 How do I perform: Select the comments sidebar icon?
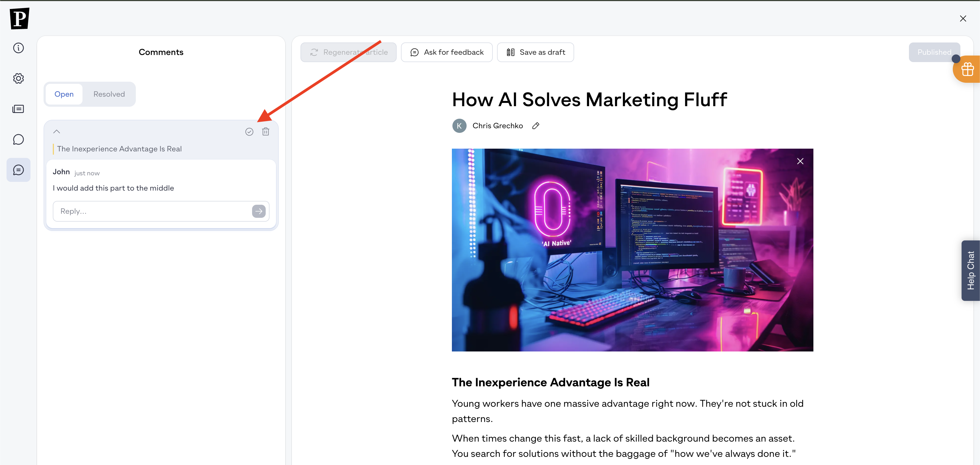18,170
